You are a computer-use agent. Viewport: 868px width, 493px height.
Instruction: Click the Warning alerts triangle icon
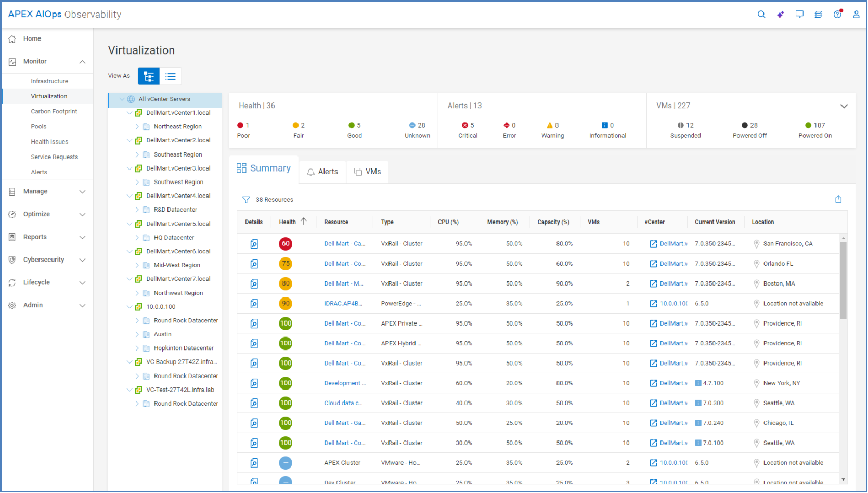coord(550,125)
